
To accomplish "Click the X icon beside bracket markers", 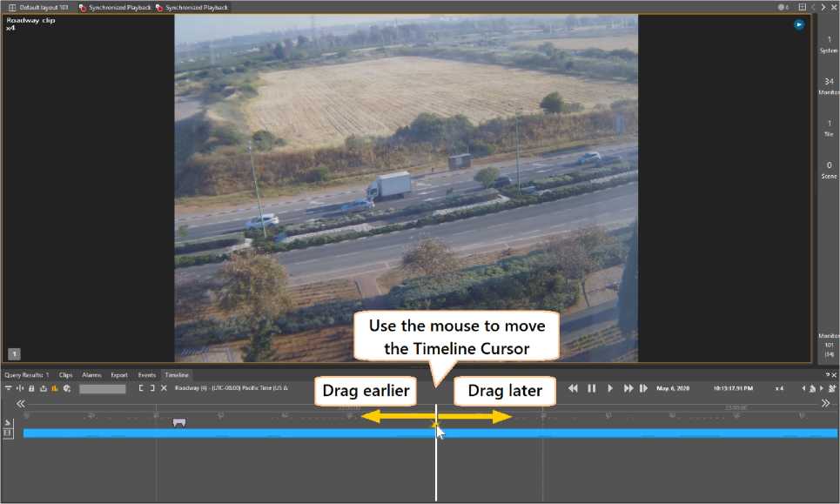I will [x=164, y=388].
